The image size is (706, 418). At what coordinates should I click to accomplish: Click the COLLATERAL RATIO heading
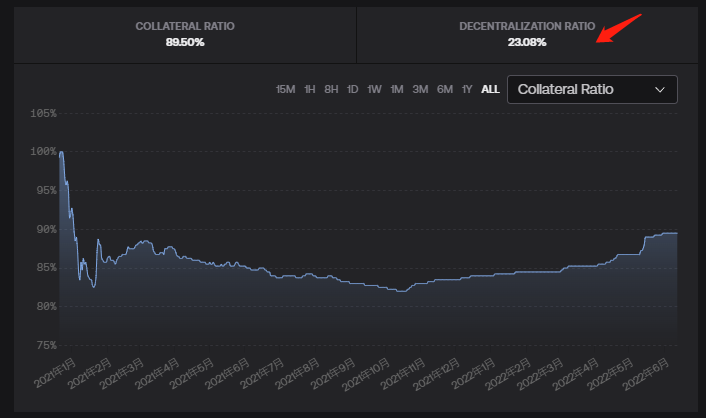click(x=185, y=26)
